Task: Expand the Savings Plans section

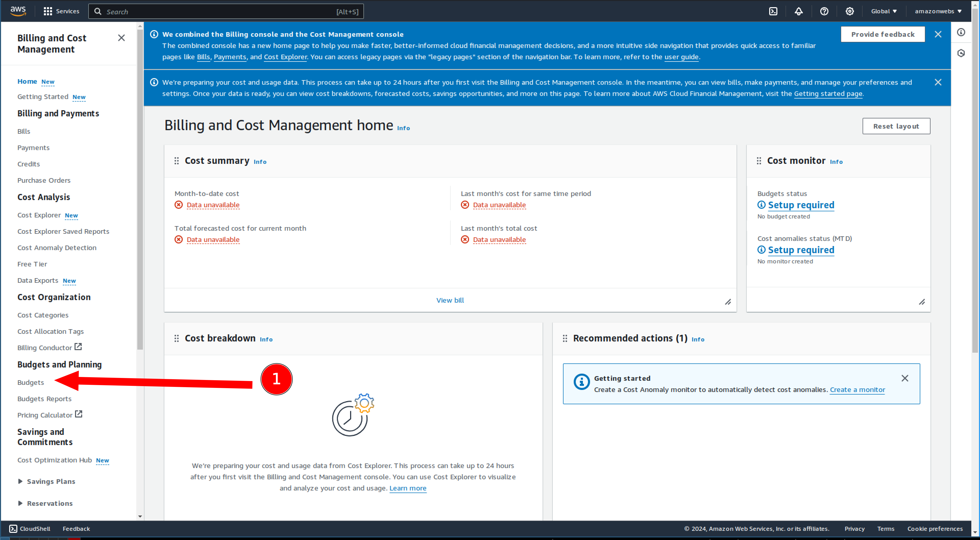Action: [x=47, y=481]
